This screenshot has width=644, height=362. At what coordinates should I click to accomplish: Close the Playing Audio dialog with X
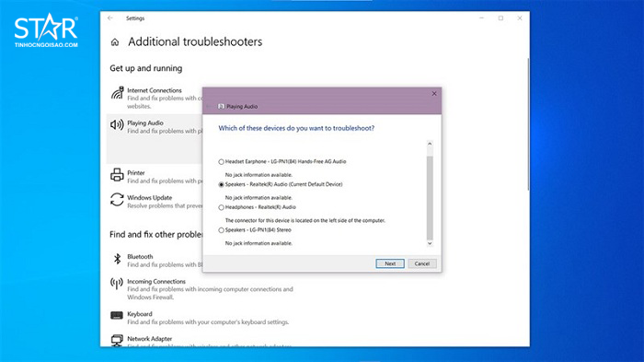click(x=434, y=94)
